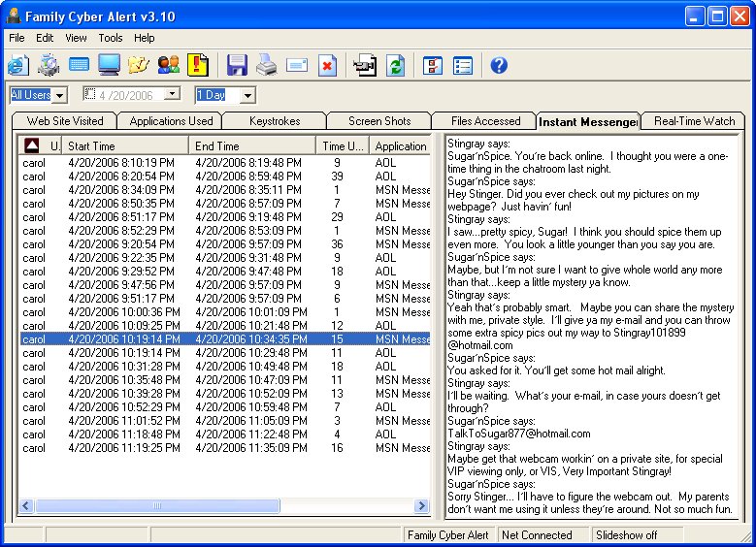Click the video camera slideshow icon
Screen dimensions: 756x547
(x=365, y=65)
